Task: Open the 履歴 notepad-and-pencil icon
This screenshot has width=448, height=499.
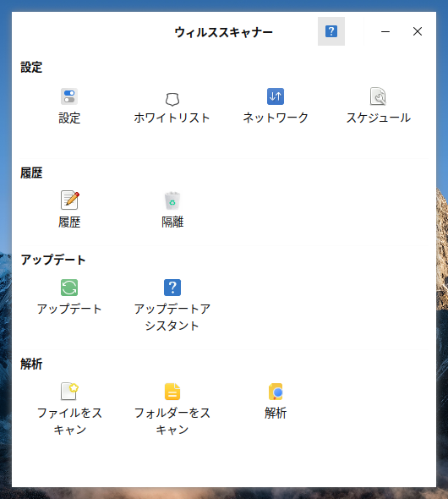Action: (x=69, y=200)
